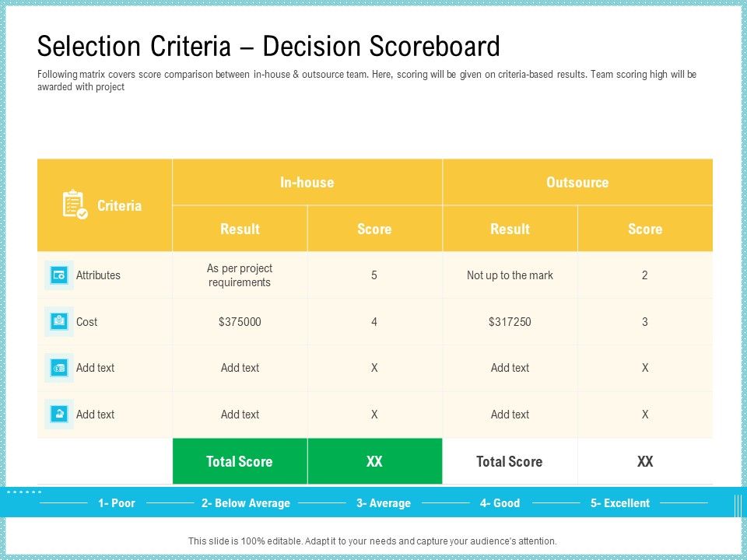747x560 pixels.
Task: Click the green Total Score cell
Action: point(239,461)
